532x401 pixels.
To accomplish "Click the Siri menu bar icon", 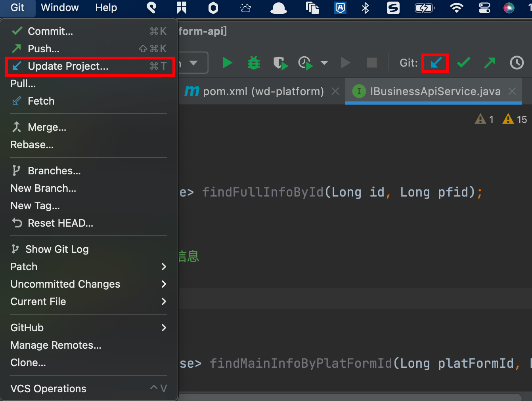I will [x=509, y=8].
